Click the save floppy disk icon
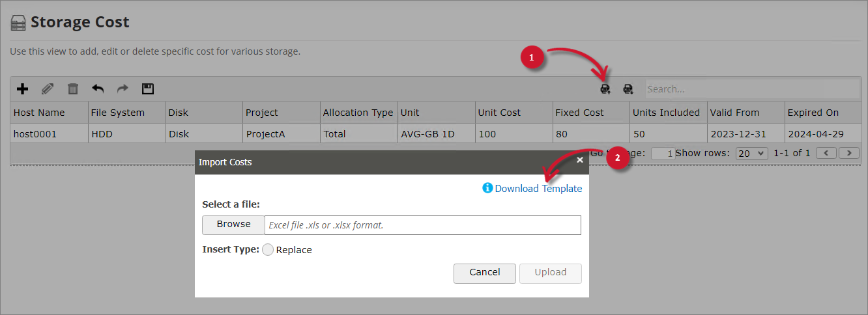 click(x=148, y=89)
